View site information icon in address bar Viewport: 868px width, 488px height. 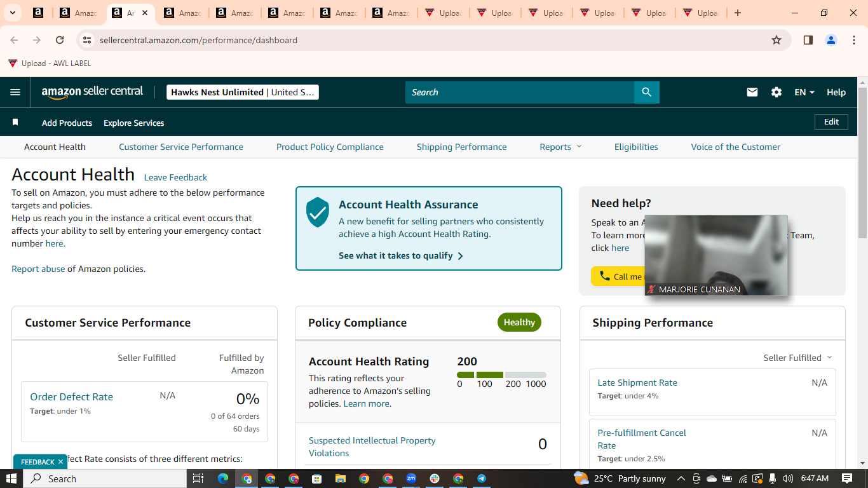[x=87, y=40]
